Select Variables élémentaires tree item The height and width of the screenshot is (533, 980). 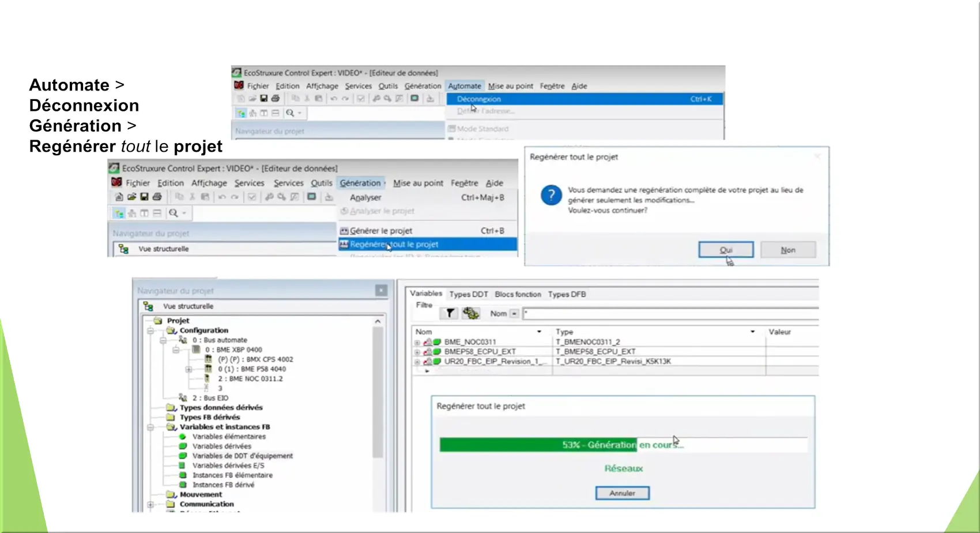click(x=229, y=437)
